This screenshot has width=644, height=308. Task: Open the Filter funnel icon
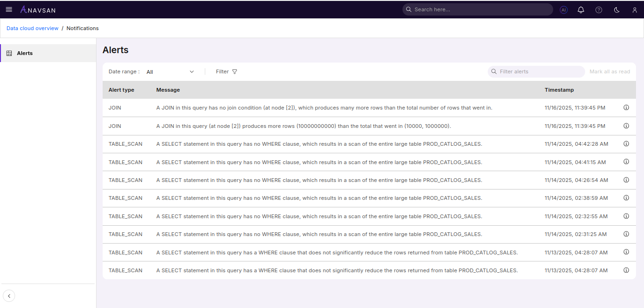(234, 71)
